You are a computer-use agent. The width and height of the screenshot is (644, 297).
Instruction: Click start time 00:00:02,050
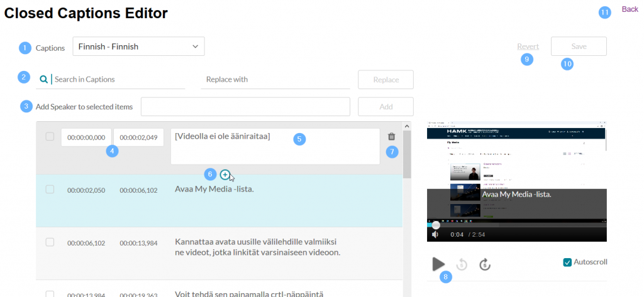click(86, 190)
